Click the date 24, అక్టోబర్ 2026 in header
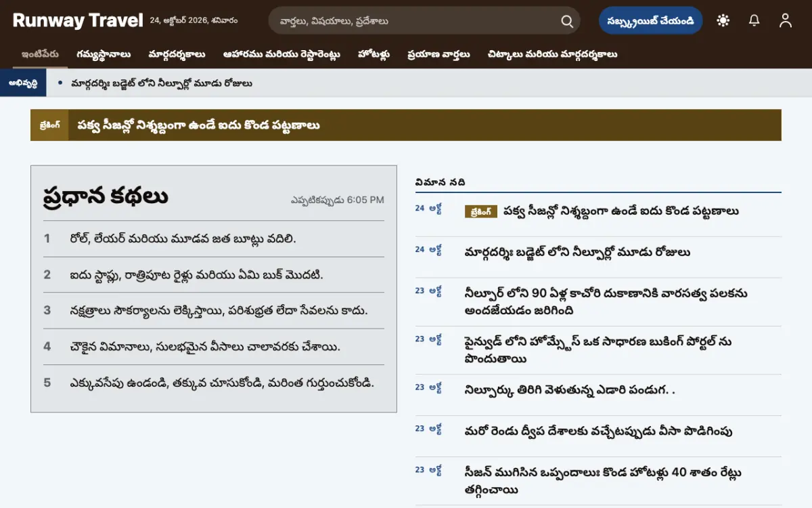The height and width of the screenshot is (508, 812). point(194,21)
